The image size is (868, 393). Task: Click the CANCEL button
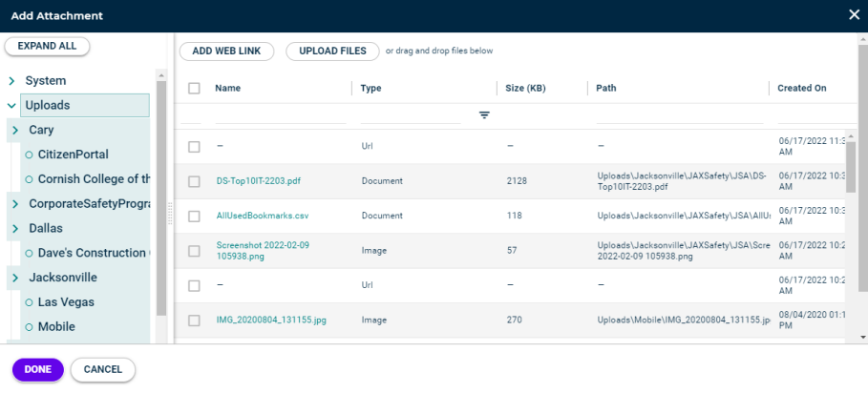102,370
